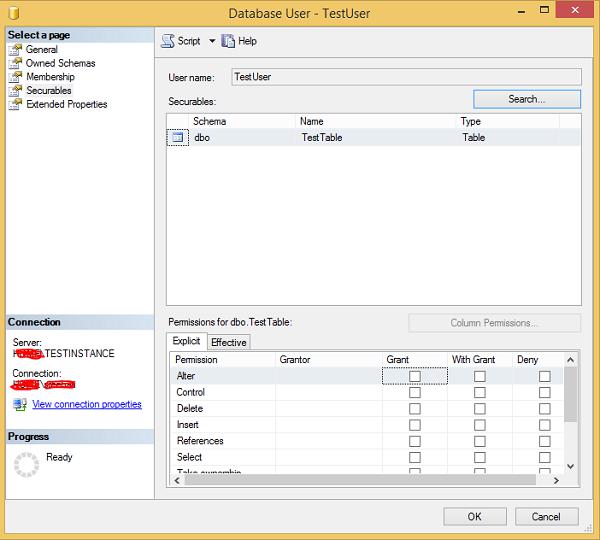Click permissions list scroll down arrow
The image size is (600, 540).
coord(571,467)
